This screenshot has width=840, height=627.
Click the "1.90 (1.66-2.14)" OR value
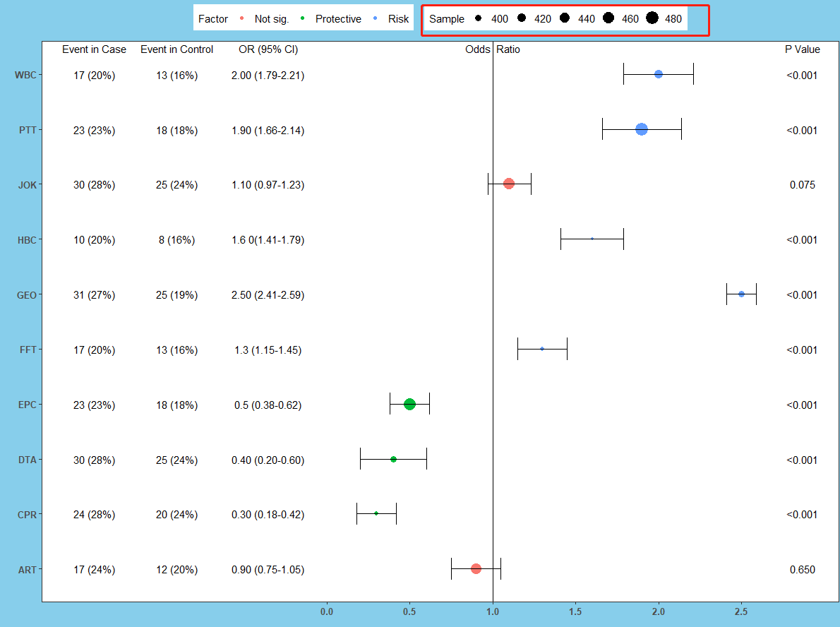[x=268, y=131]
